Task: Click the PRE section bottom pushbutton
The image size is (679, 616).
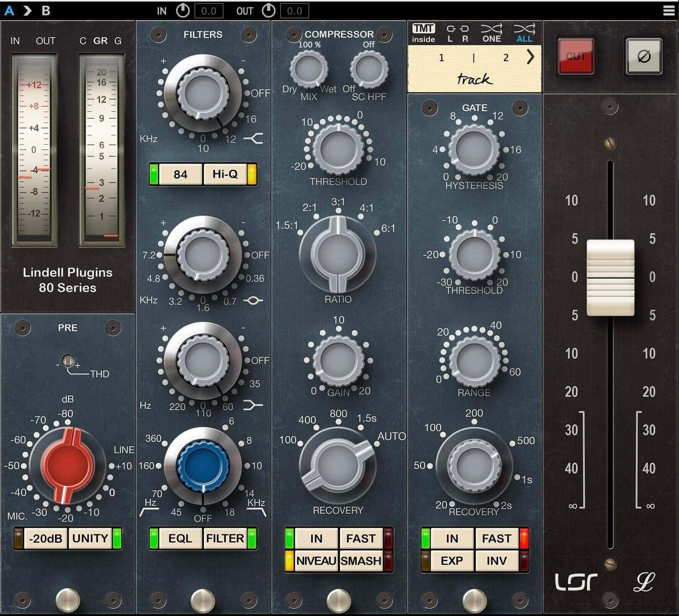Action: [68, 600]
